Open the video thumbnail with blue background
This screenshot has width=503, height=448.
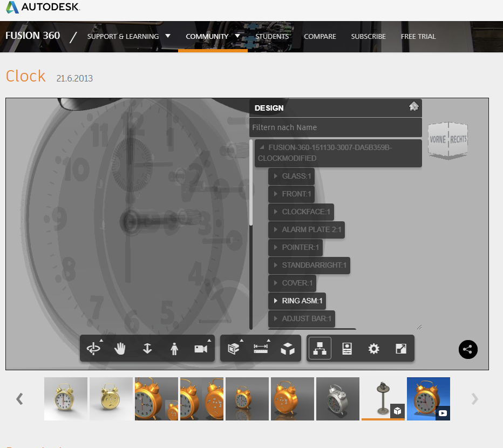click(x=429, y=399)
